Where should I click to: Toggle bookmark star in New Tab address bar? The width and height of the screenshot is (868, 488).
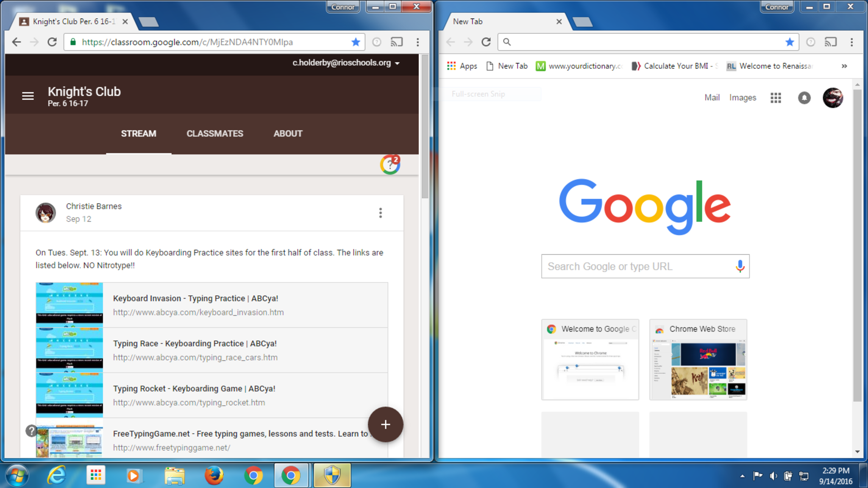[x=789, y=42]
